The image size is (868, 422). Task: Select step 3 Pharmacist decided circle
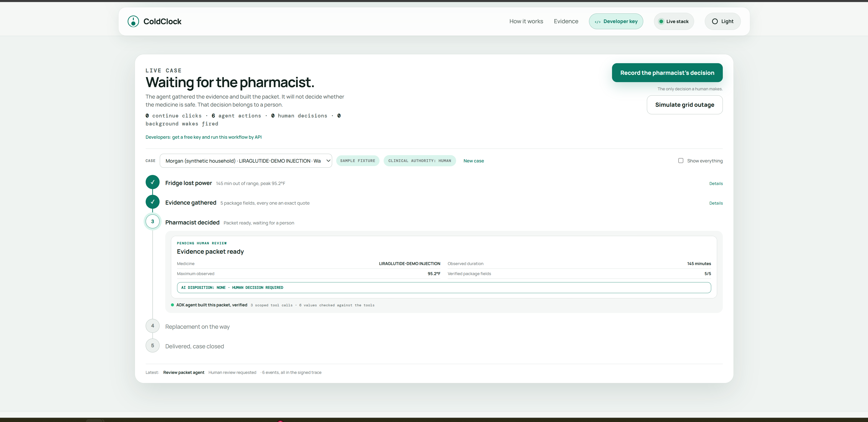pyautogui.click(x=153, y=222)
